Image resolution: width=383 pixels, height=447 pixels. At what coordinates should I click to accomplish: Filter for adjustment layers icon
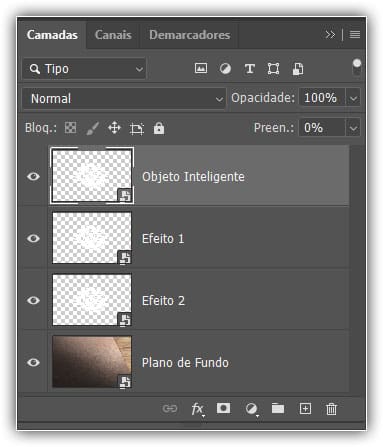[225, 69]
